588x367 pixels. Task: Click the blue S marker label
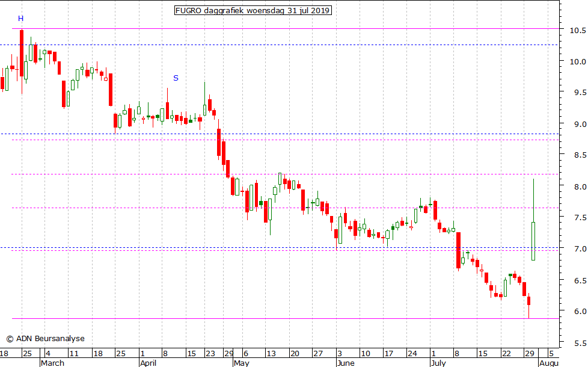tap(176, 78)
